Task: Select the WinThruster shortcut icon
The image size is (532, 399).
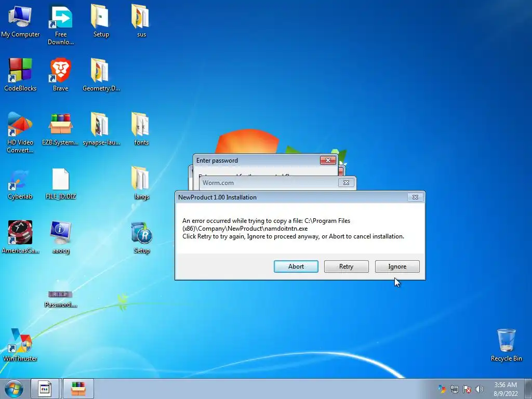Action: coord(20,344)
